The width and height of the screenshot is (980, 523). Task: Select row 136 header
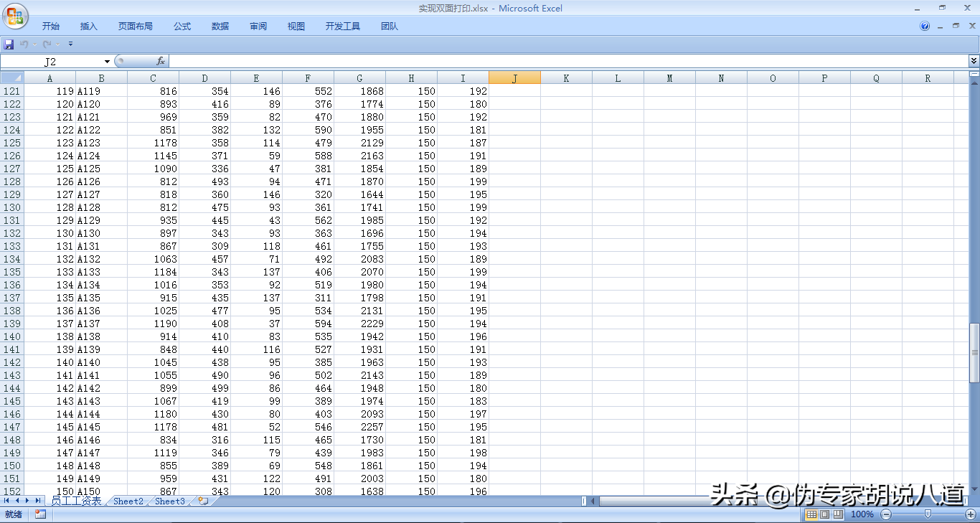click(x=12, y=285)
